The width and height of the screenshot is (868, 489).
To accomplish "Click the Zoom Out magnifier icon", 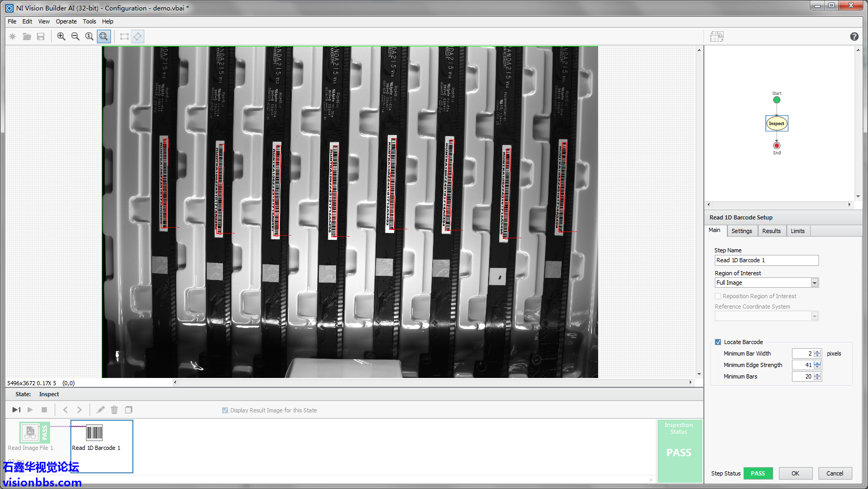I will click(75, 36).
